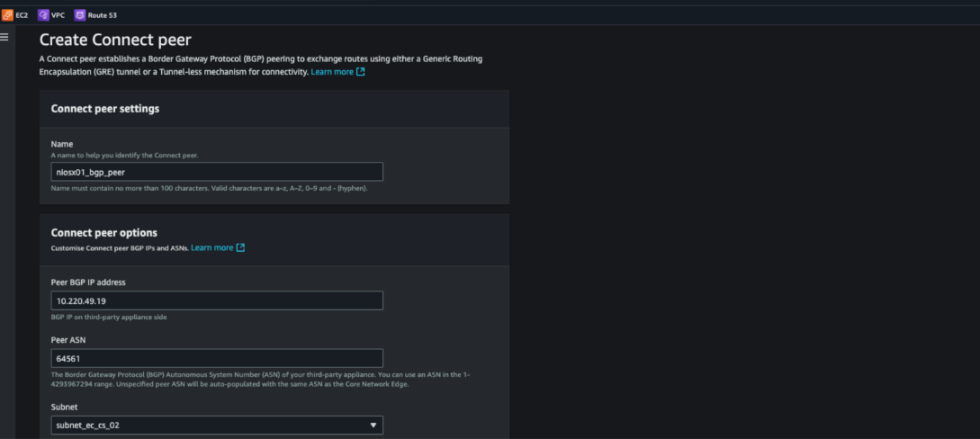Click into the Peer ASN input box

217,358
